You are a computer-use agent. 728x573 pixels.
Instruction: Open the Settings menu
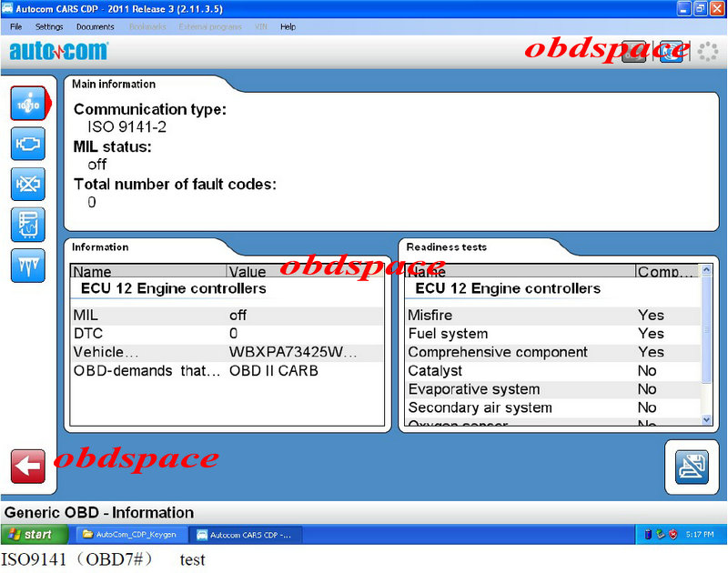[x=49, y=27]
